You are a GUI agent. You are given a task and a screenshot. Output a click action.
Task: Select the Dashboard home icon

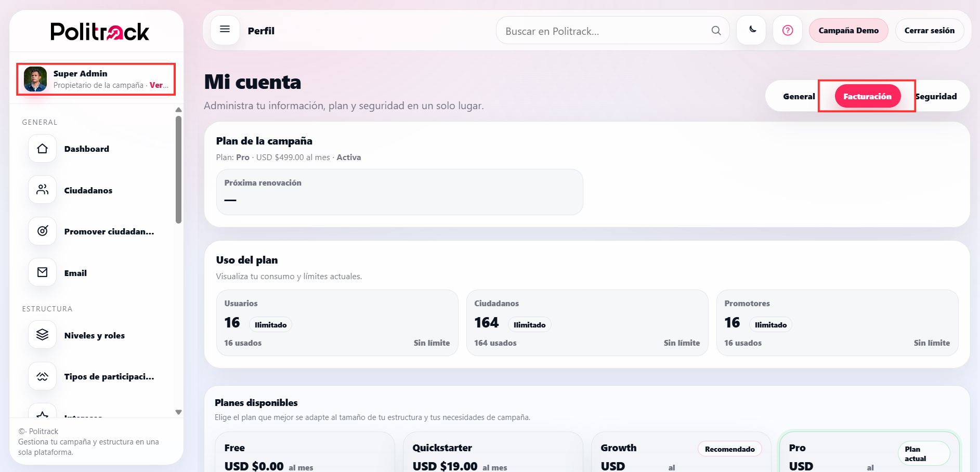pyautogui.click(x=42, y=148)
